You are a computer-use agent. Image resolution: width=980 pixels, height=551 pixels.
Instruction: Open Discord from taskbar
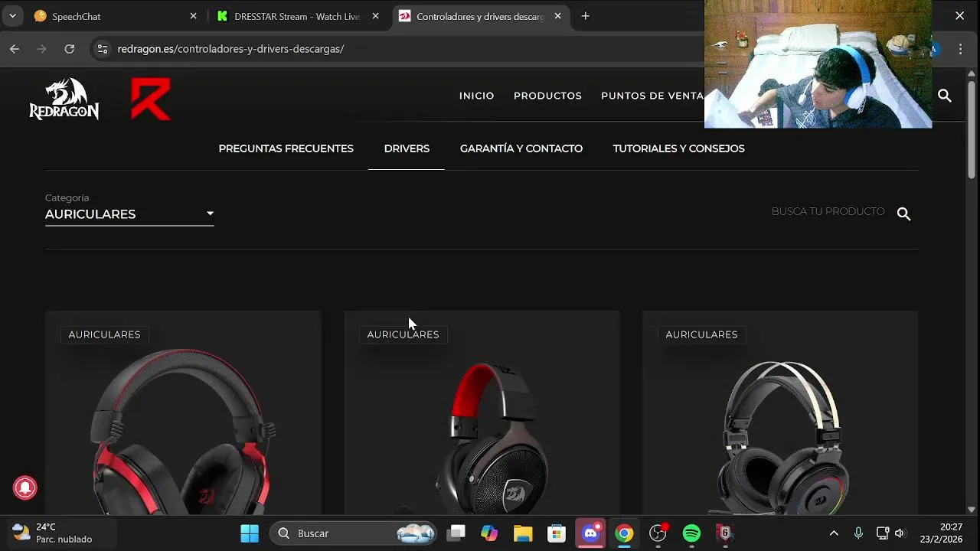(590, 533)
